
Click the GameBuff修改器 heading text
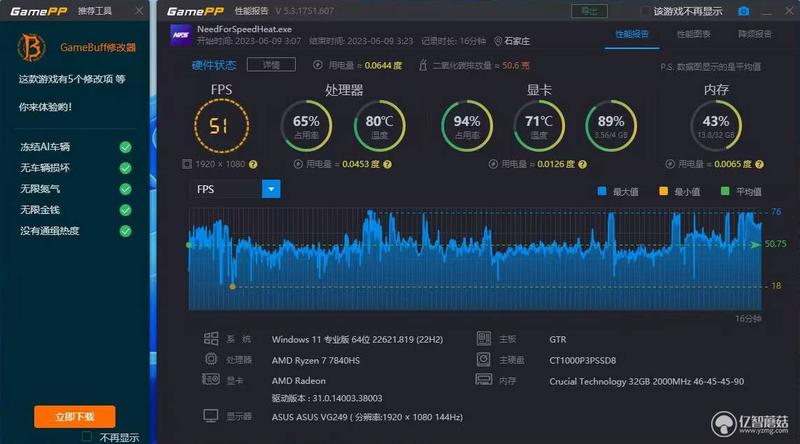click(x=98, y=47)
